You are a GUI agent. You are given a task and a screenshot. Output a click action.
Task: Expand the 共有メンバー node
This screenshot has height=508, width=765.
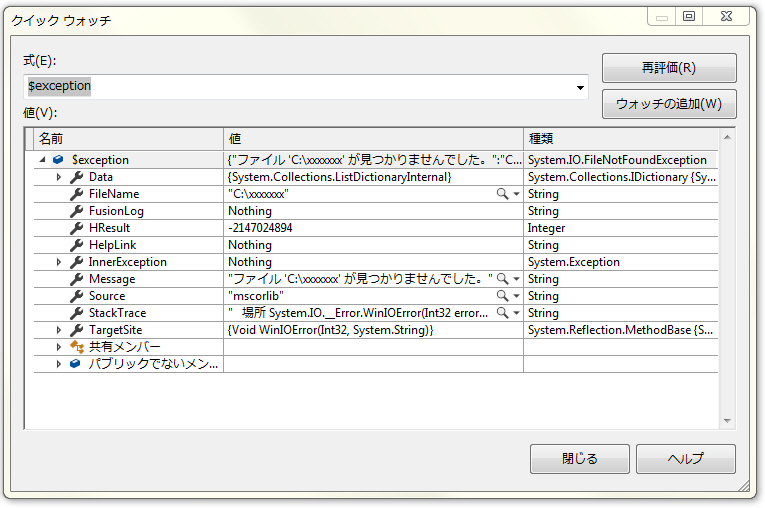(59, 347)
